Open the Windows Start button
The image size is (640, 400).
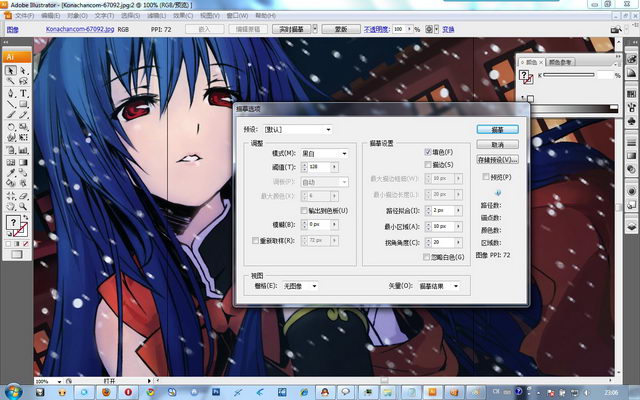pyautogui.click(x=13, y=391)
